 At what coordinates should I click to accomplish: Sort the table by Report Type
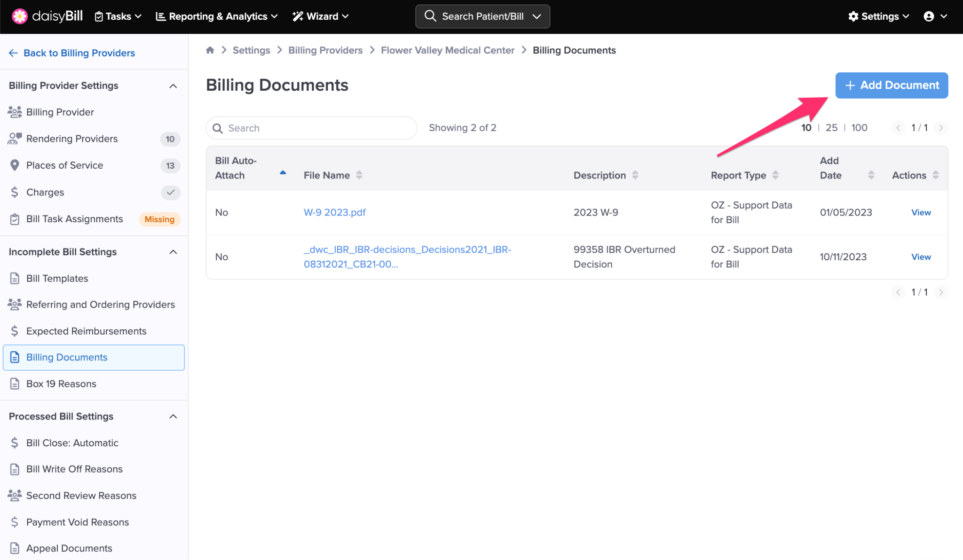click(775, 175)
